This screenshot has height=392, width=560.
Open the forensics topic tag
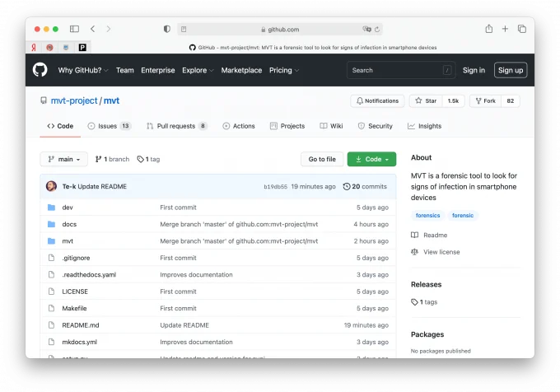click(x=427, y=215)
